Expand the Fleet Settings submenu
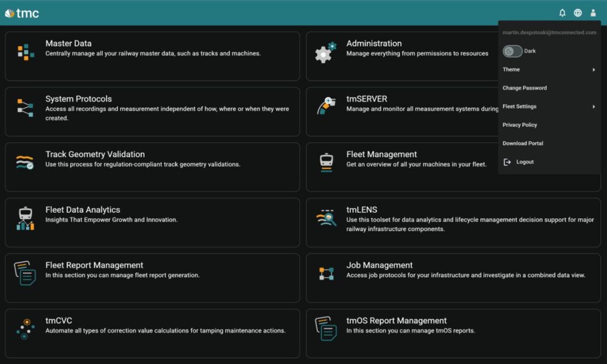Viewport: 607px width, 364px height. pos(549,107)
